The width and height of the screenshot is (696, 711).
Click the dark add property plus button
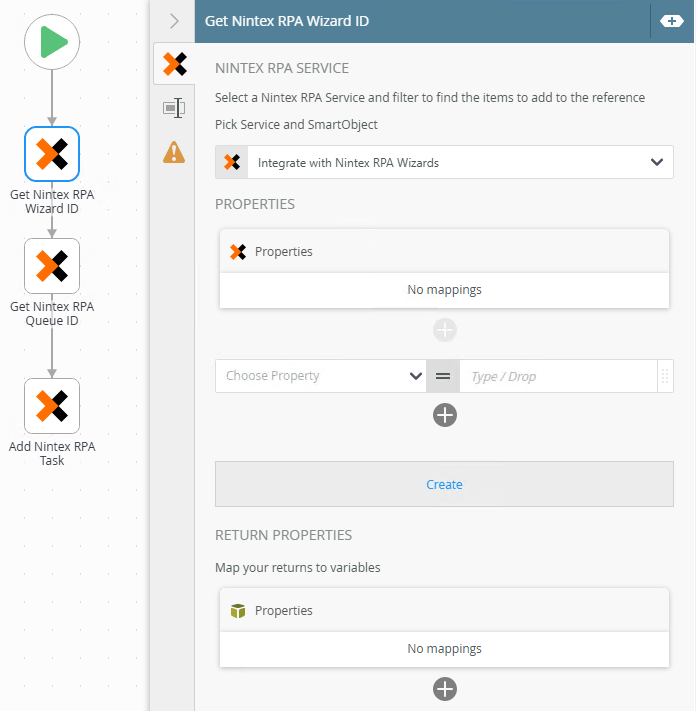tap(445, 415)
